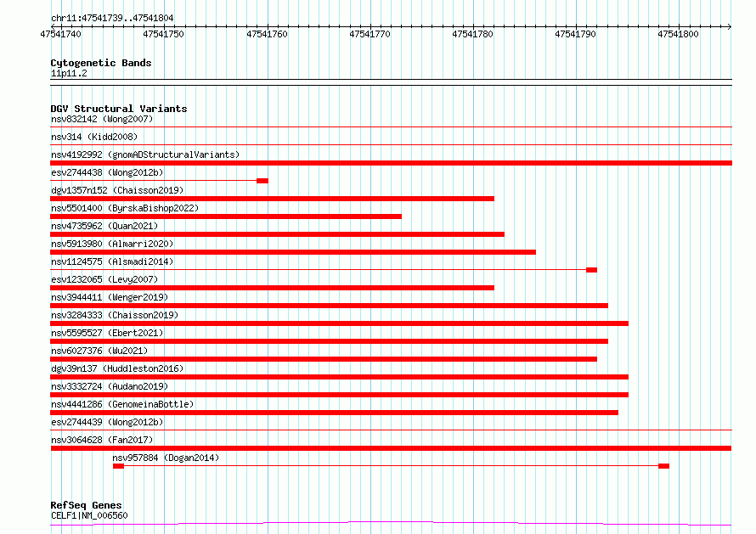Select the esv1232065 (Levy2007) label

[104, 279]
